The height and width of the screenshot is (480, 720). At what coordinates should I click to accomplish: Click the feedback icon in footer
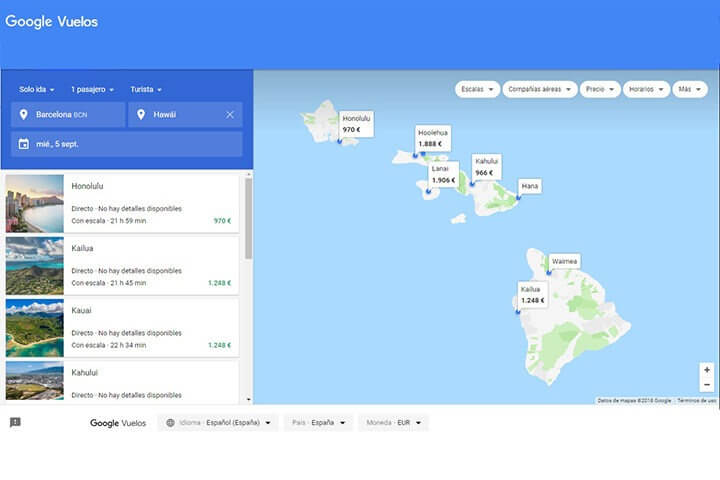pyautogui.click(x=15, y=422)
